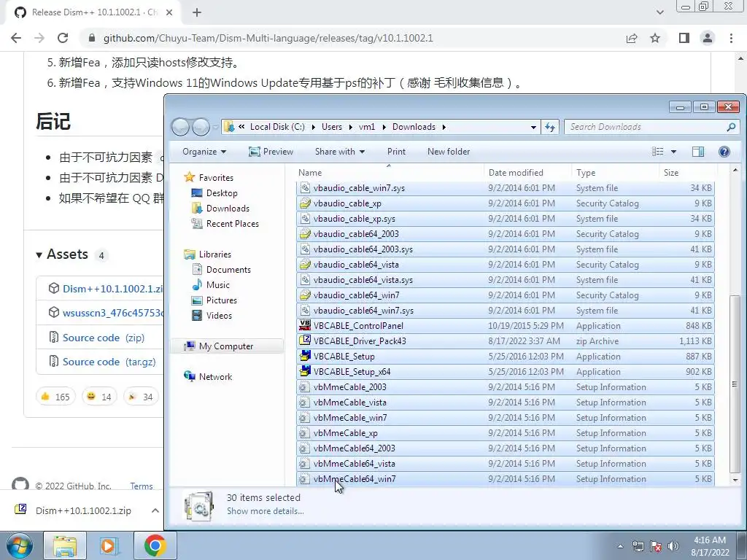The image size is (747, 560).
Task: Open Chrome profile avatar
Action: click(708, 38)
